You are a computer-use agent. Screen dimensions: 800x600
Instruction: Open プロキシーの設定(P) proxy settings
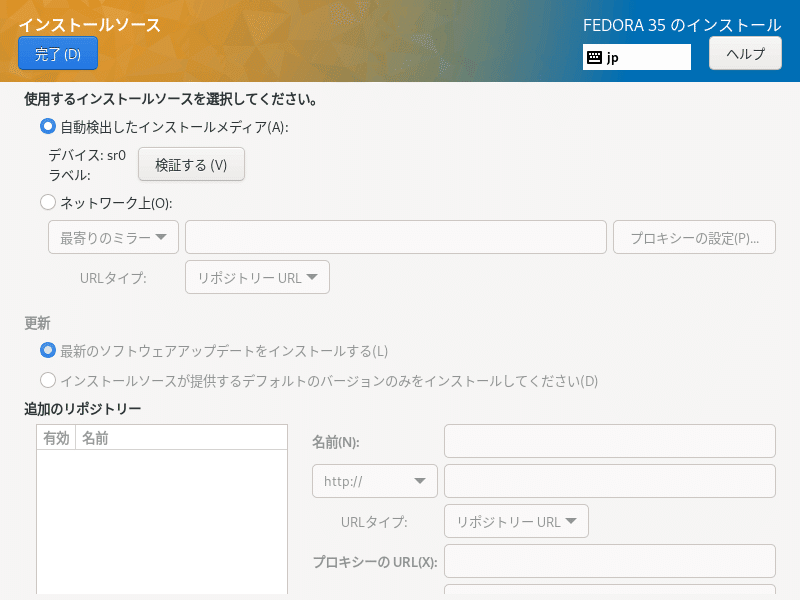coord(694,237)
